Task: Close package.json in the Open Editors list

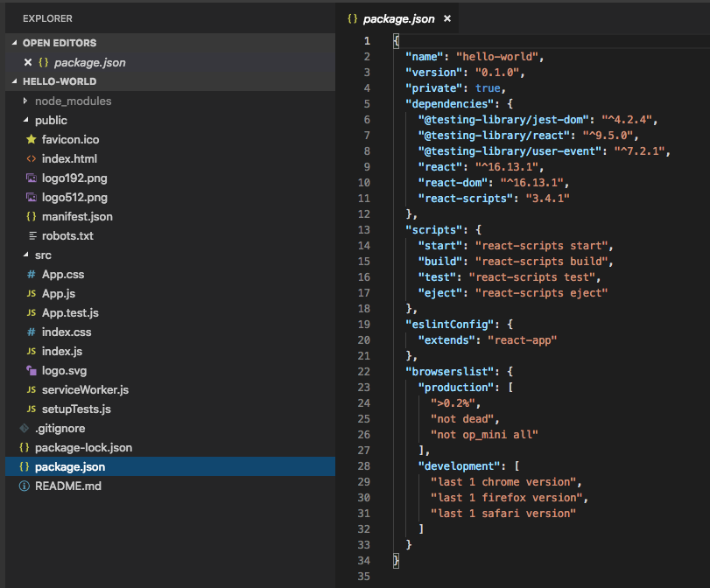Action: pyautogui.click(x=28, y=62)
